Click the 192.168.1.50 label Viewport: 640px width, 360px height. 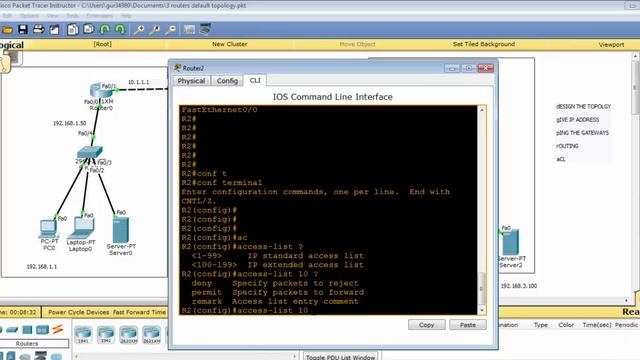coord(69,123)
